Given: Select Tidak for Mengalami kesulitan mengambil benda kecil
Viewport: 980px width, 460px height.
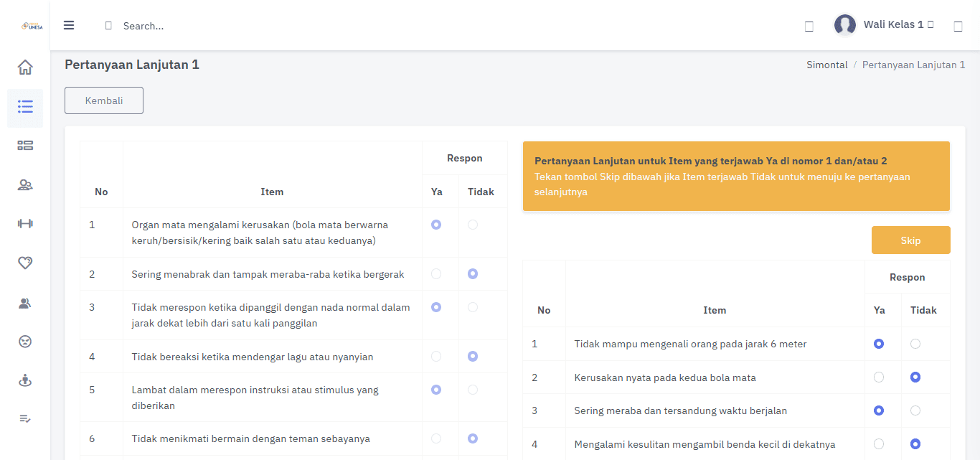Looking at the screenshot, I should 915,444.
